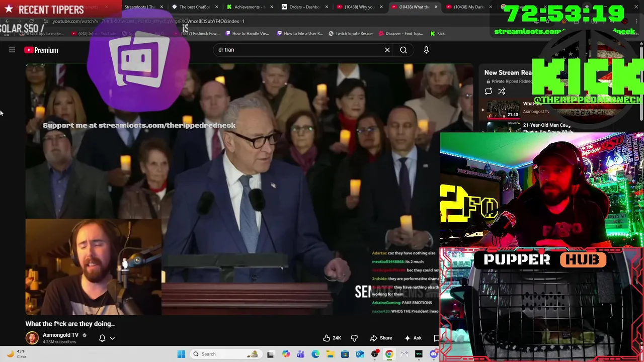Image resolution: width=644 pixels, height=362 pixels.
Task: Open the Windows Start menu
Action: pyautogui.click(x=181, y=354)
